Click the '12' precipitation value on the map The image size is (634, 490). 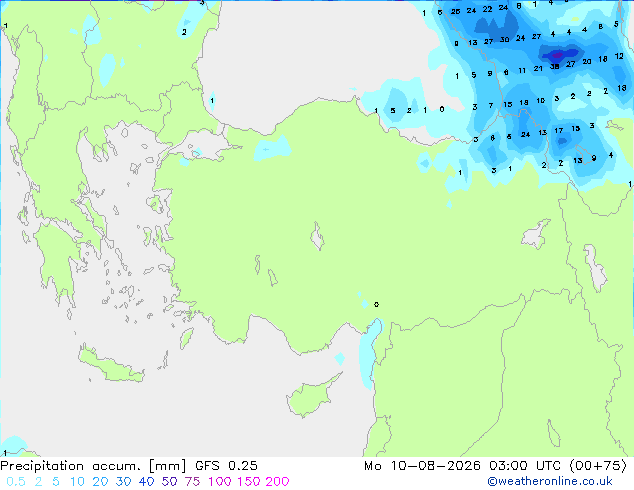(x=619, y=56)
